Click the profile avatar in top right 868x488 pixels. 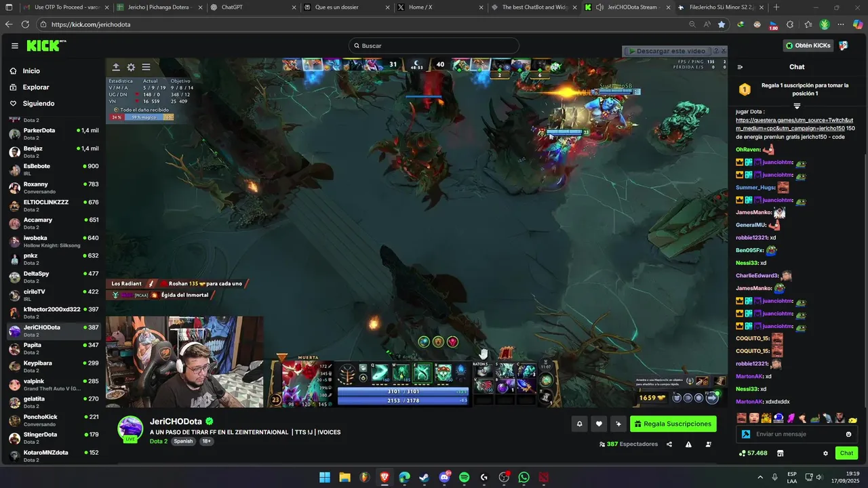844,45
